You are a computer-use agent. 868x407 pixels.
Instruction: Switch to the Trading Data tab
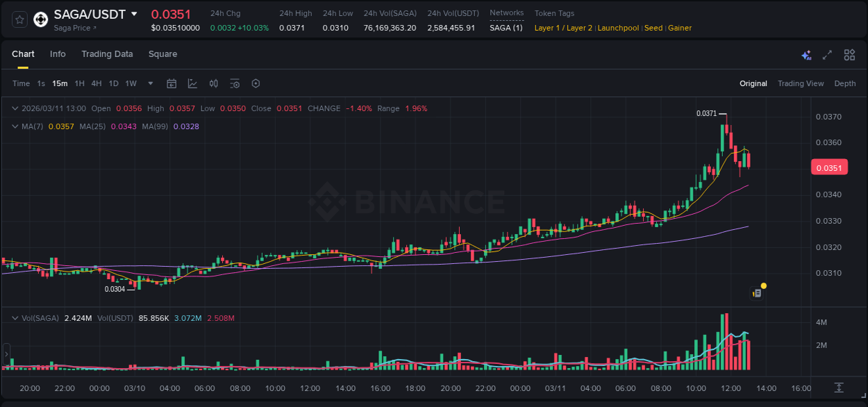[107, 54]
